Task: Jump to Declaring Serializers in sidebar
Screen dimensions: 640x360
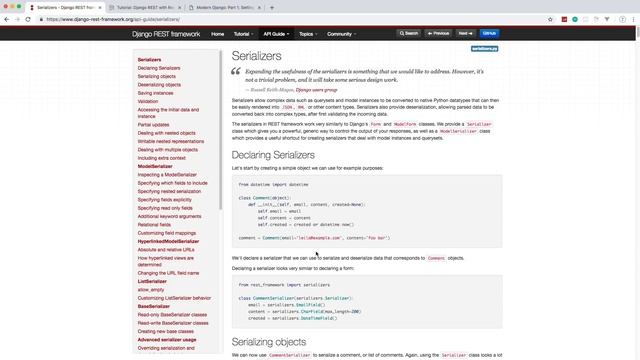Action: (x=159, y=68)
